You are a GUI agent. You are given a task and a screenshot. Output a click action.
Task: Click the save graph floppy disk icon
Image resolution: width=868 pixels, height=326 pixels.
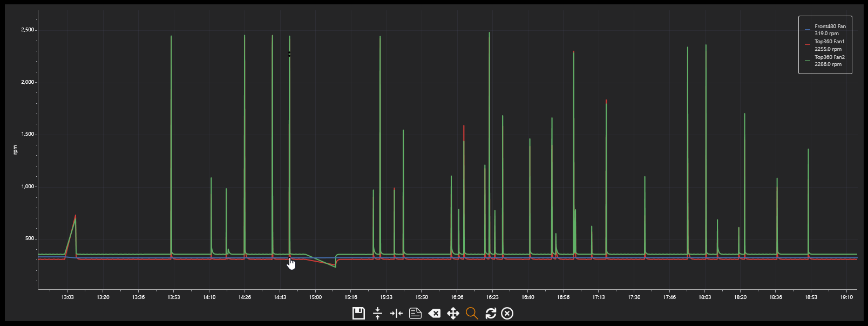[358, 314]
